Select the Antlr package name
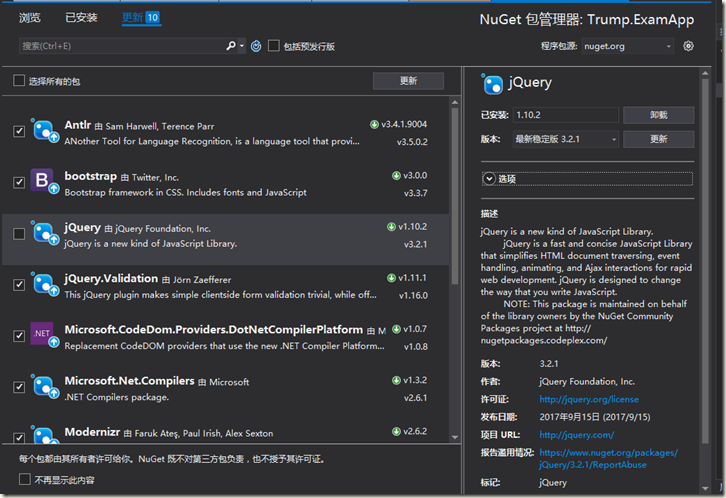 (x=78, y=125)
